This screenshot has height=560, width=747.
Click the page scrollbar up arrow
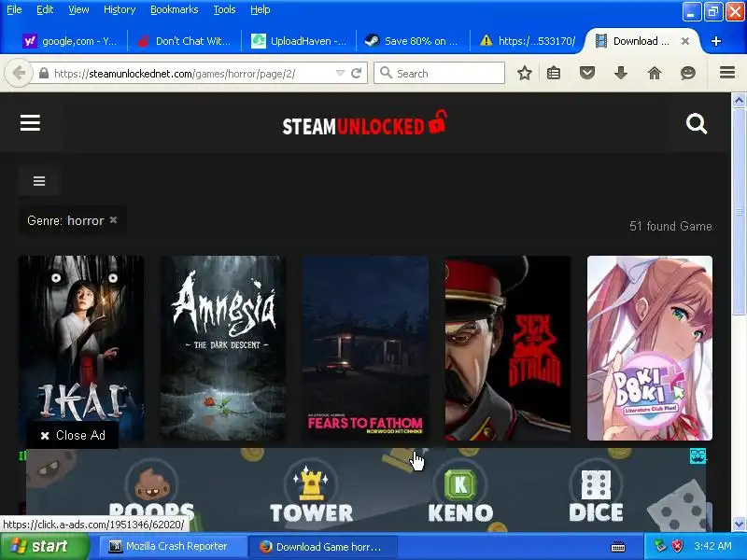[x=739, y=100]
